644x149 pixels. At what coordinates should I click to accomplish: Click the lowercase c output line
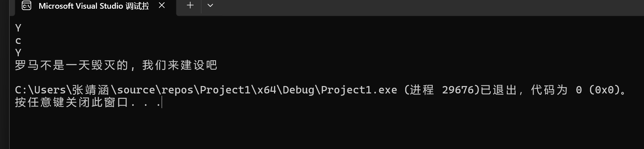click(18, 41)
